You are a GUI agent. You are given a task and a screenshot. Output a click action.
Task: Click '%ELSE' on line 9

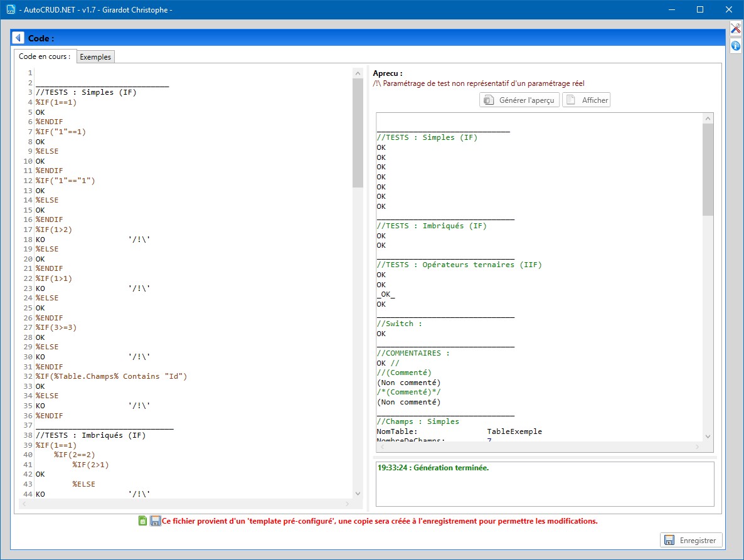(x=47, y=151)
